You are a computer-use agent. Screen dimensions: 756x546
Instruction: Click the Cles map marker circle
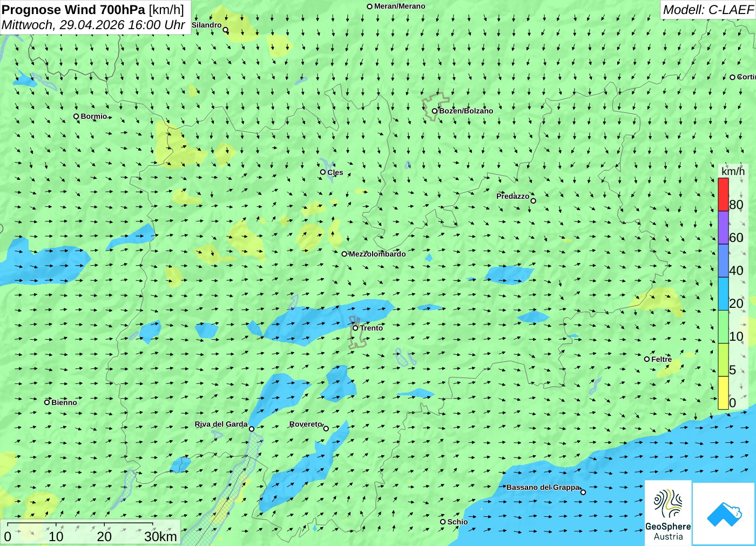[323, 172]
